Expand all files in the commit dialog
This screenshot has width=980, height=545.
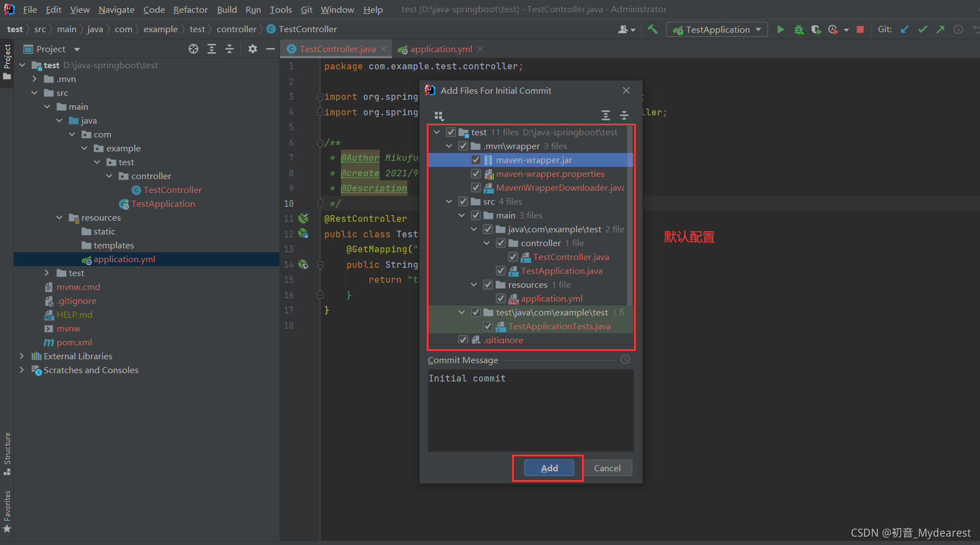(x=606, y=115)
